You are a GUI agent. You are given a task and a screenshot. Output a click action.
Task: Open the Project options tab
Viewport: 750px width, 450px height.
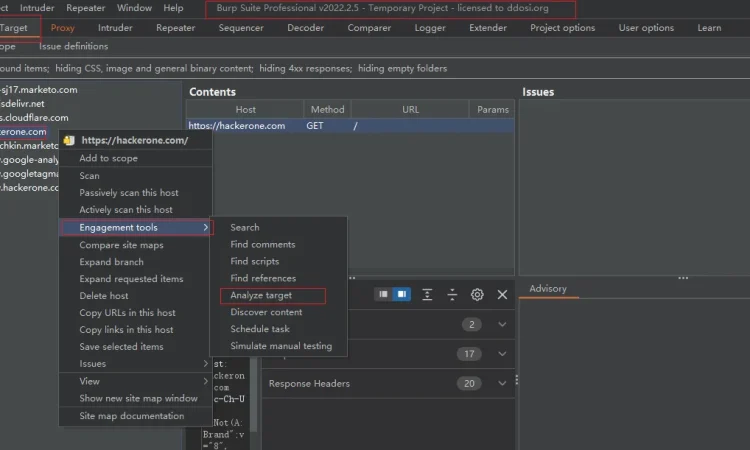pyautogui.click(x=562, y=28)
